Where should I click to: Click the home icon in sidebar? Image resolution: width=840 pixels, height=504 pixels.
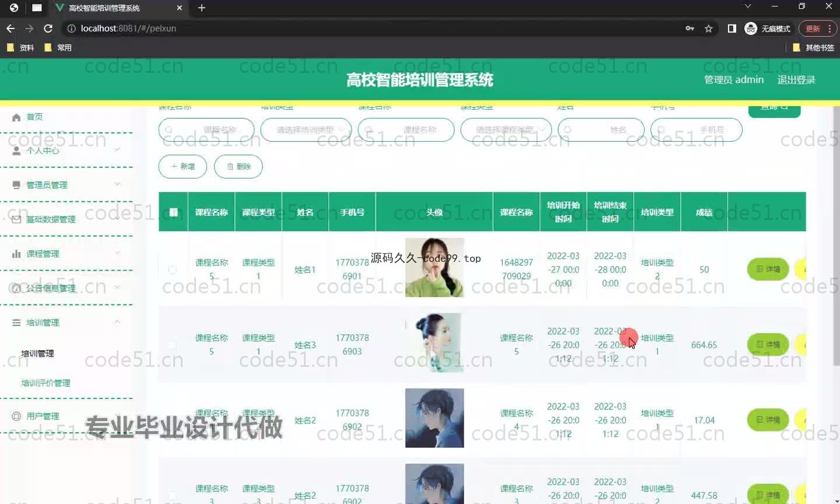coord(16,117)
